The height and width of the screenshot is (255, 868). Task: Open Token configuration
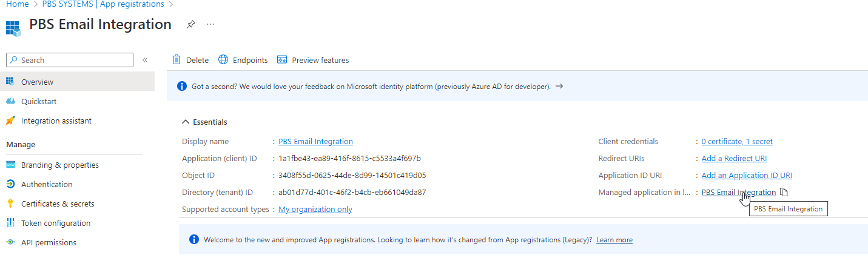point(55,223)
